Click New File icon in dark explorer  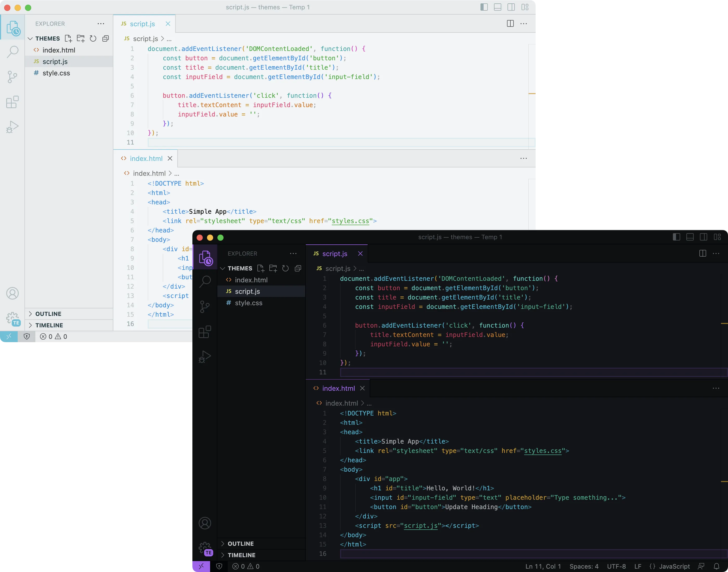pyautogui.click(x=261, y=268)
